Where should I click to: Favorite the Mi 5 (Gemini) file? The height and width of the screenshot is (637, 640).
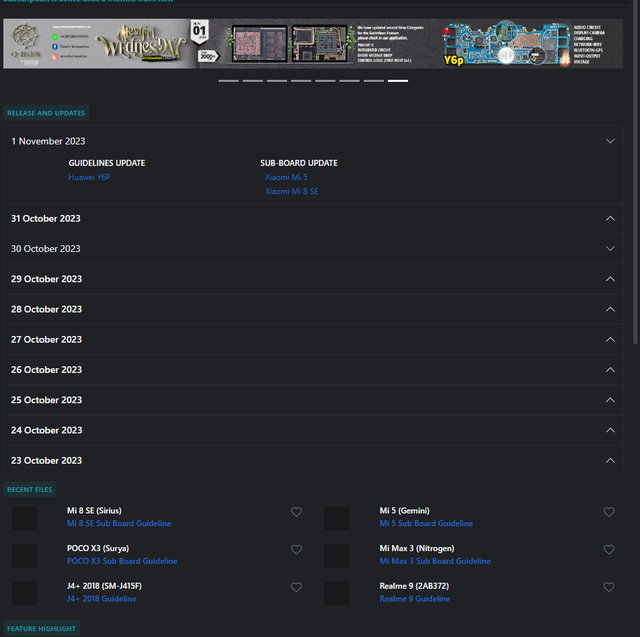tap(609, 512)
